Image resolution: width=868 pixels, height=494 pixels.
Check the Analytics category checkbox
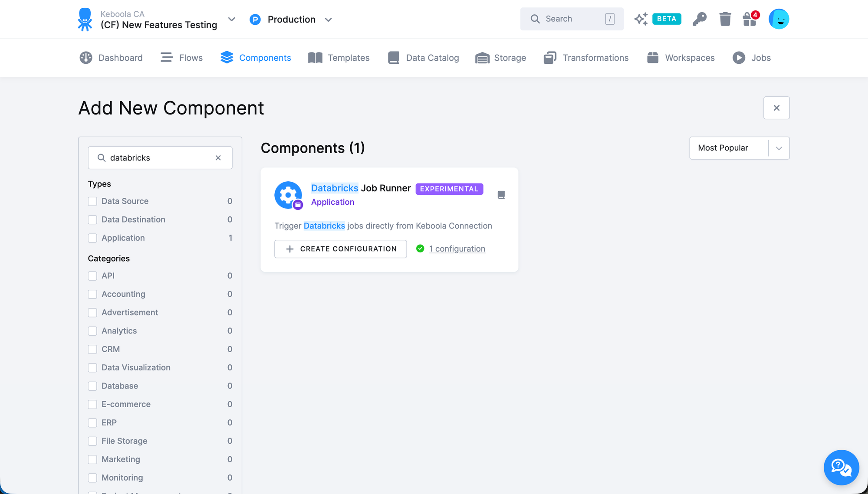(x=92, y=330)
